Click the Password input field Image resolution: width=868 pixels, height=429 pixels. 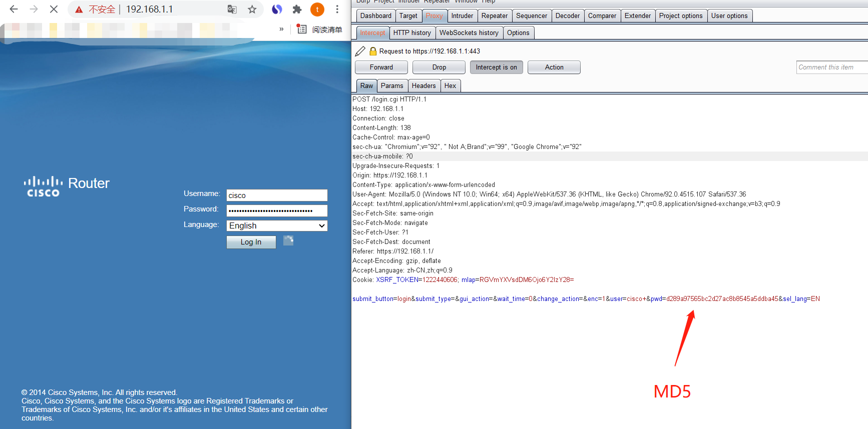pyautogui.click(x=277, y=210)
